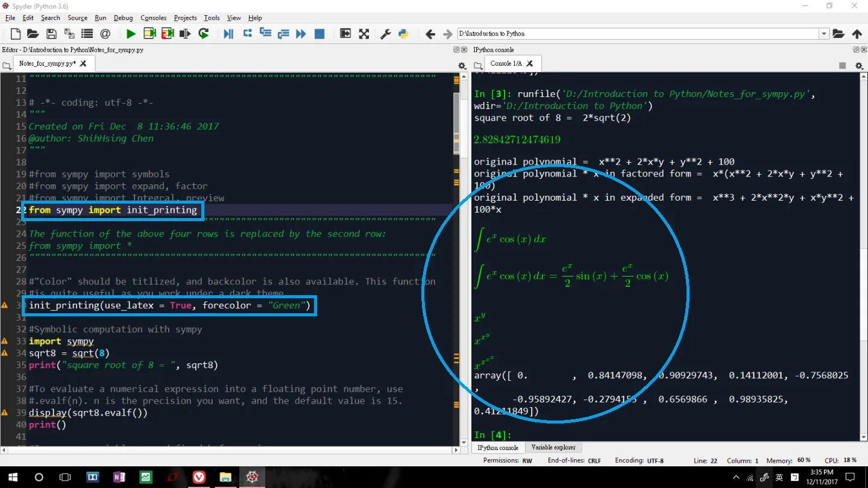The image size is (868, 488).
Task: Click the debugger step-over icon
Action: (247, 34)
